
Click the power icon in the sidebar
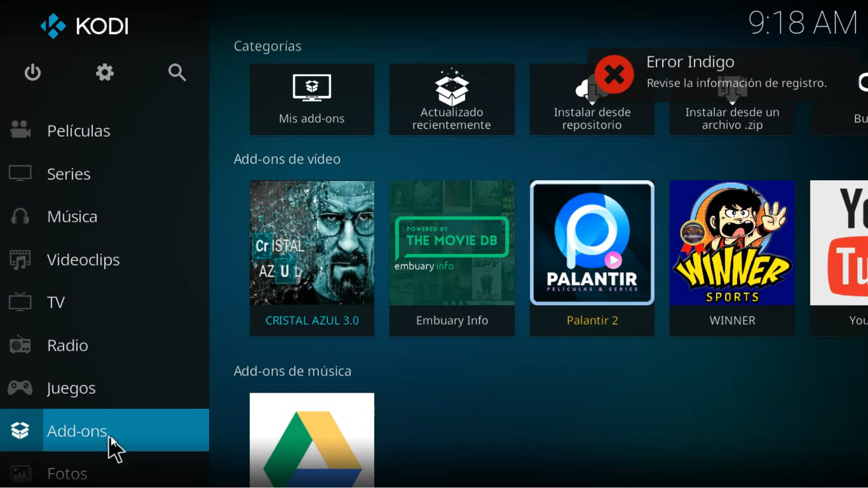[33, 72]
